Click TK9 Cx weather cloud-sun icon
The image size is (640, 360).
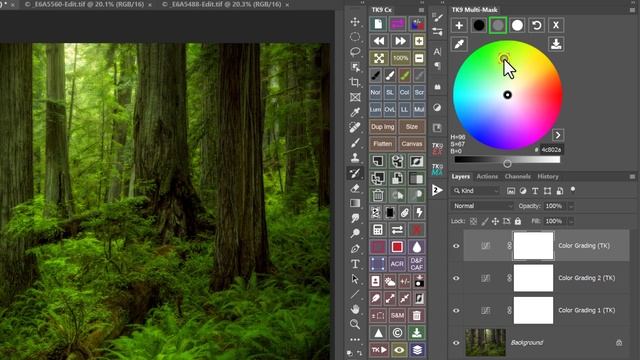click(390, 281)
